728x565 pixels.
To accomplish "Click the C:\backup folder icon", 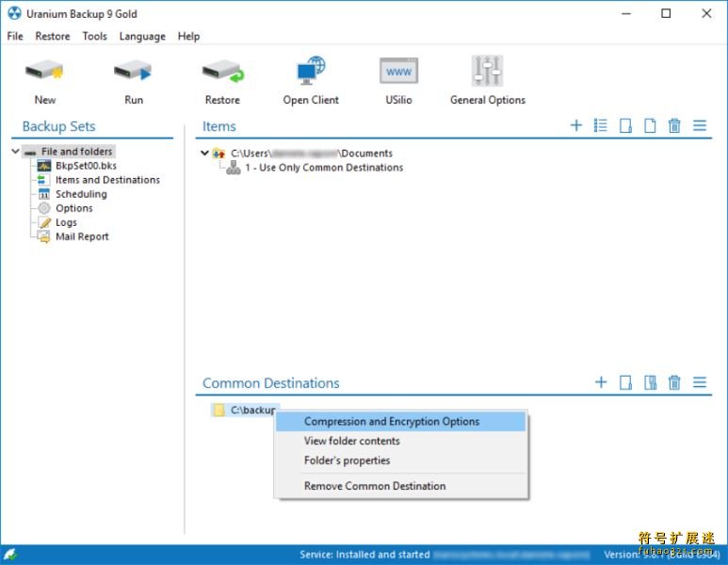I will click(x=218, y=410).
